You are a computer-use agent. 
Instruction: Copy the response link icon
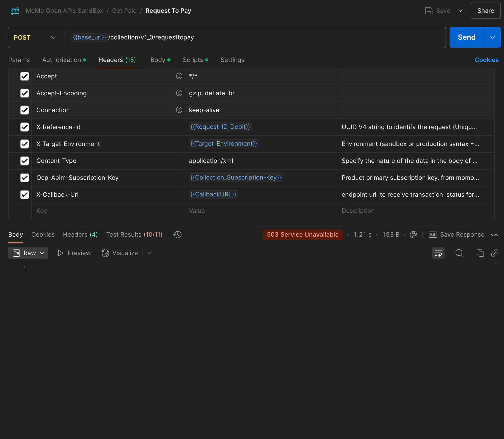[495, 253]
